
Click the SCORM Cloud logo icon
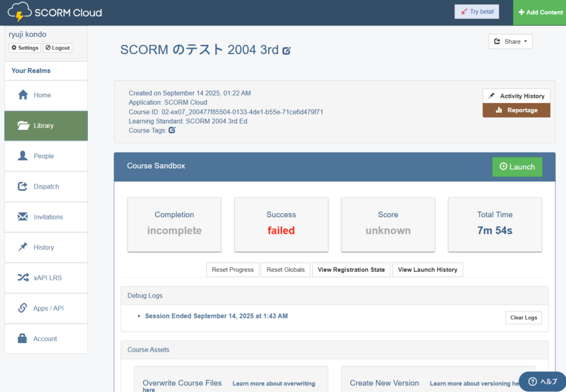[19, 12]
